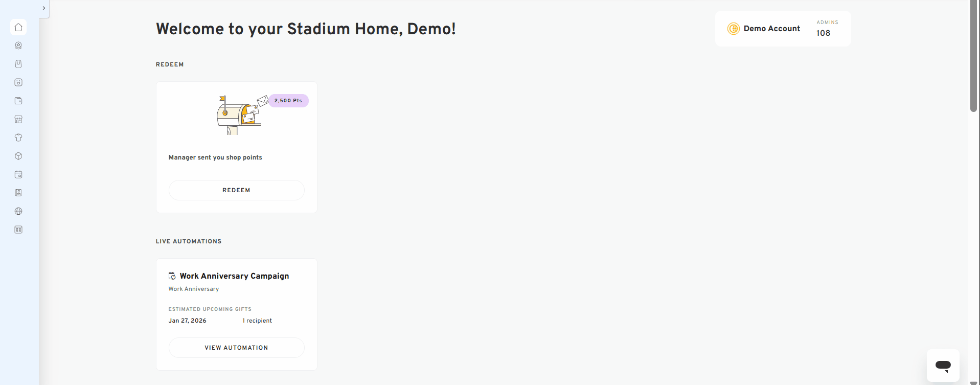Select the smiley mascot icon in the sidebar
The width and height of the screenshot is (980, 385).
[18, 82]
